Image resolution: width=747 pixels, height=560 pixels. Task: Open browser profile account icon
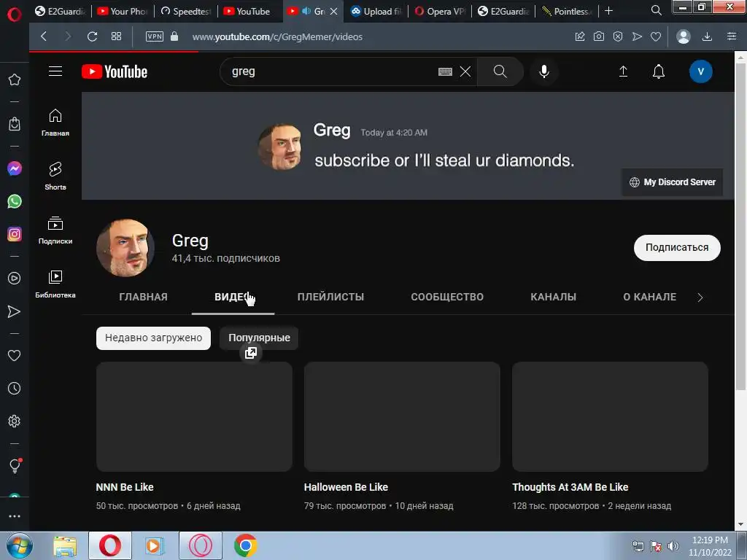point(683,36)
